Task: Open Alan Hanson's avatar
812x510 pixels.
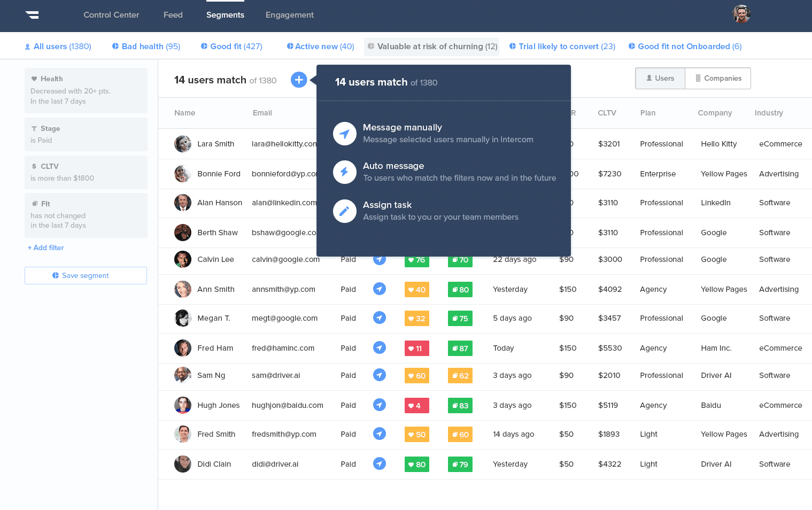Action: coord(183,203)
